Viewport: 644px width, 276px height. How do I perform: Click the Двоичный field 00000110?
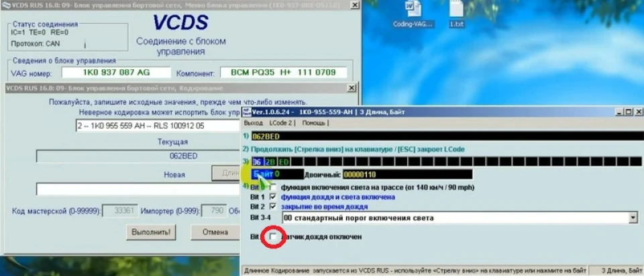[407, 175]
